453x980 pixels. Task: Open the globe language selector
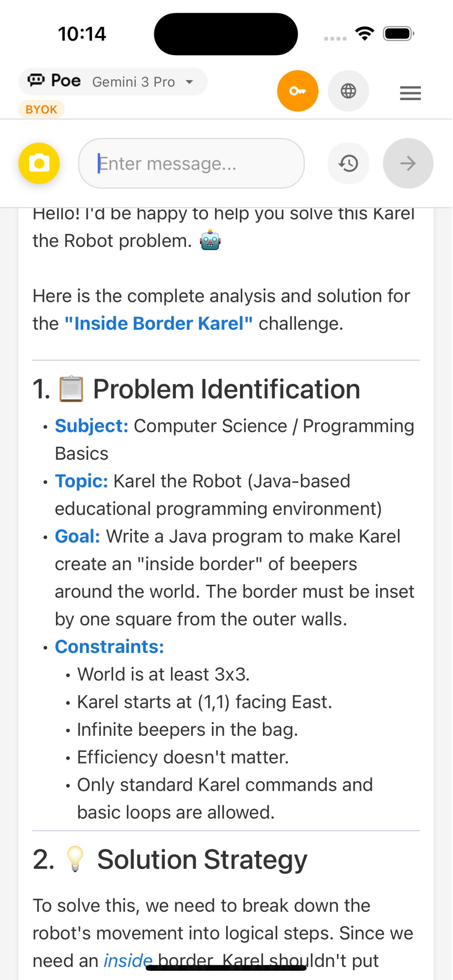(348, 91)
